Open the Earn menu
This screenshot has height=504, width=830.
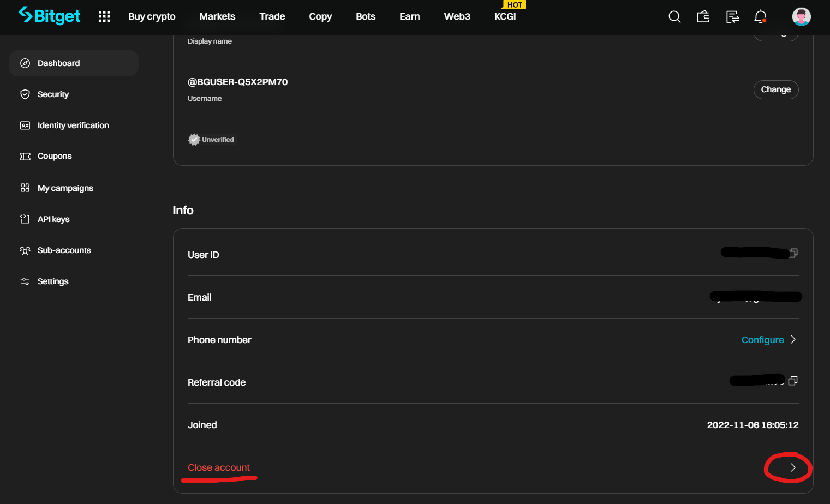coord(410,16)
